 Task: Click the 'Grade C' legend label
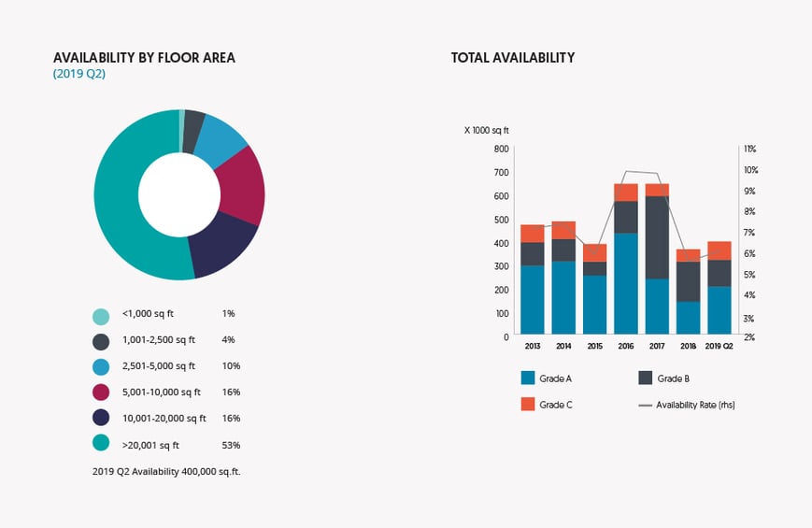point(556,405)
